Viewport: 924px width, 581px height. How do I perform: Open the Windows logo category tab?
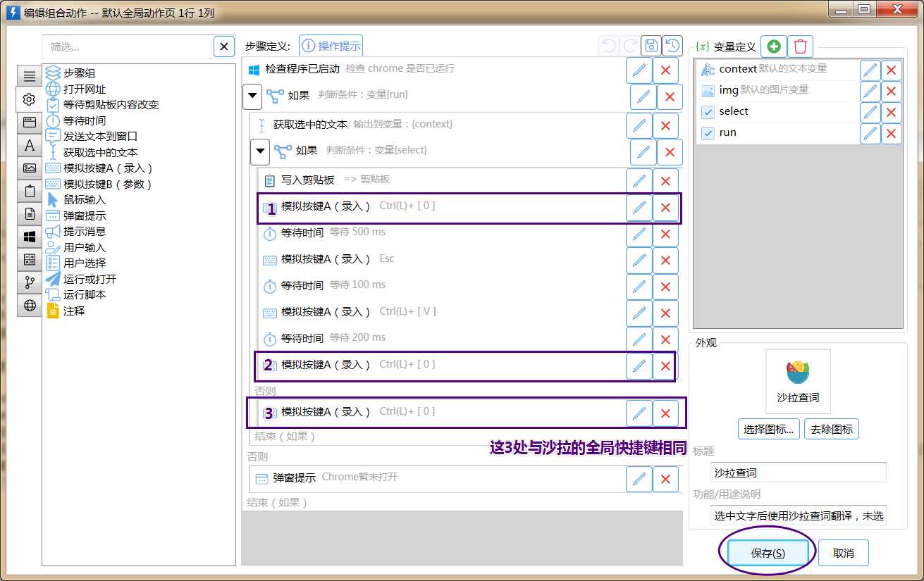click(29, 237)
